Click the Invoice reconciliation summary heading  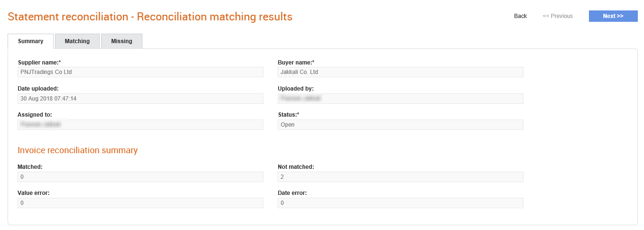click(x=78, y=150)
